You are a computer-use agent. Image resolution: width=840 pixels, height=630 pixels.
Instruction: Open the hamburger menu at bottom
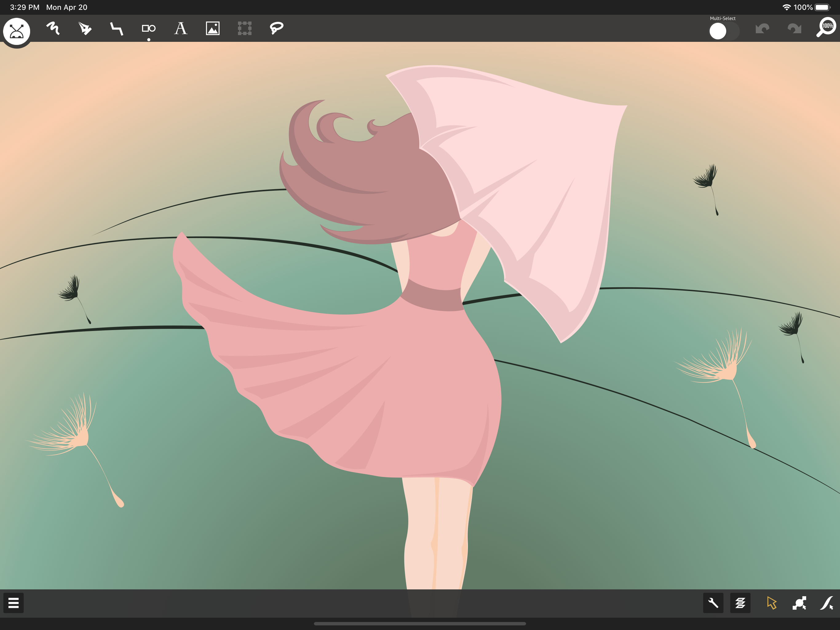[14, 603]
